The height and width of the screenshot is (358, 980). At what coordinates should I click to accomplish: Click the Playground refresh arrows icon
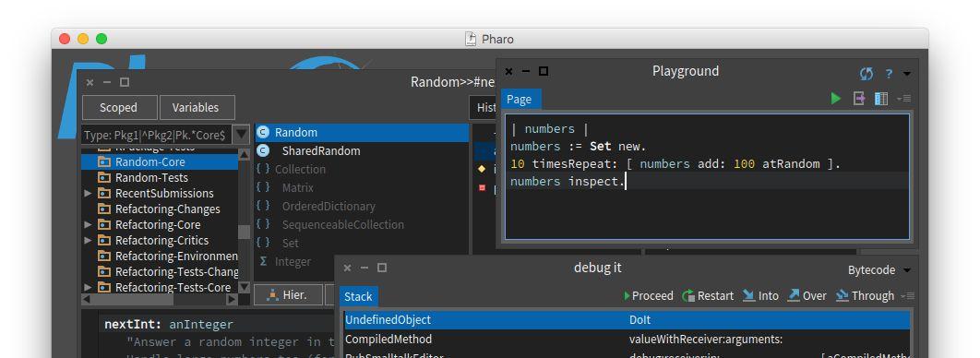(x=866, y=74)
